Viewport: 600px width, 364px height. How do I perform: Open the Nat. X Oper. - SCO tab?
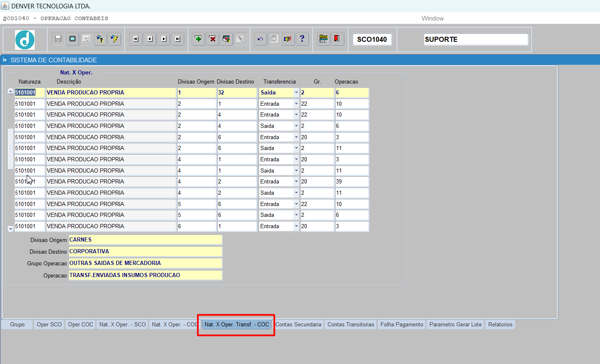pos(122,324)
